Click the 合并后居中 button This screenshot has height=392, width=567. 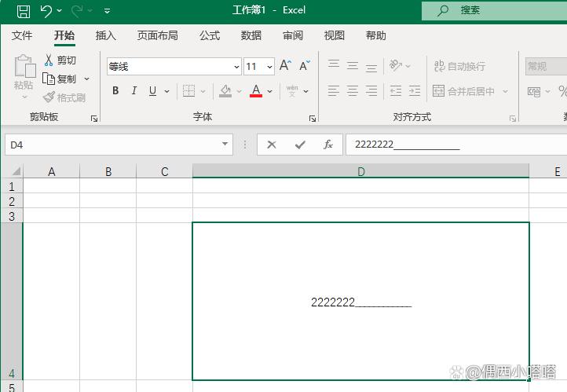coord(463,91)
